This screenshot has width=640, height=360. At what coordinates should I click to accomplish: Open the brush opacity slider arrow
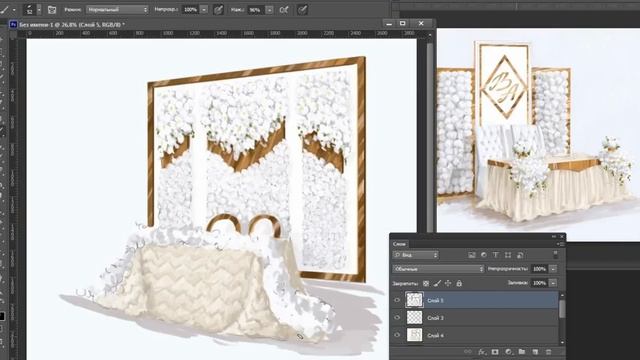coord(204,9)
